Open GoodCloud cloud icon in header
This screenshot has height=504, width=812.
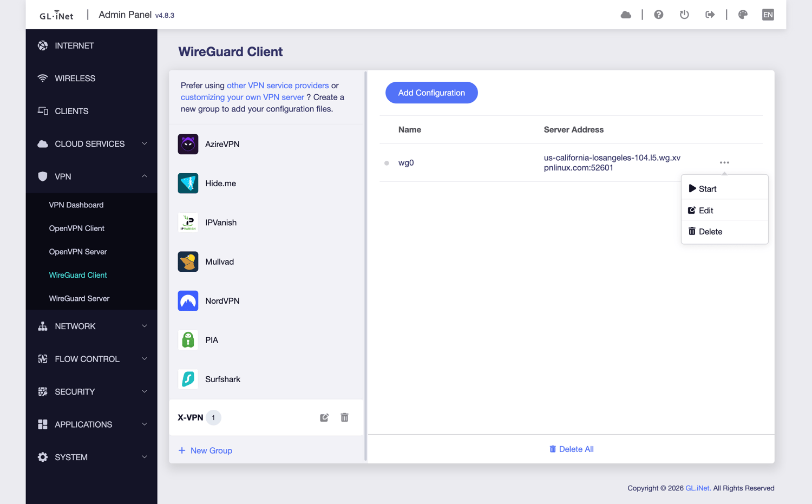tap(626, 15)
